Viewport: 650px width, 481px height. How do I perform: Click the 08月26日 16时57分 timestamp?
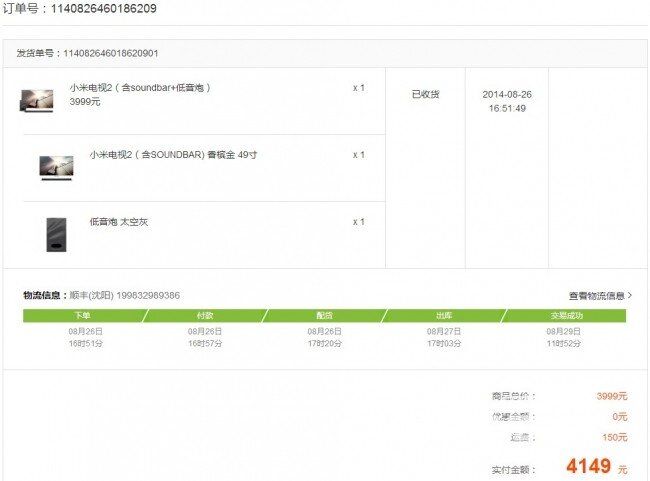[205, 338]
